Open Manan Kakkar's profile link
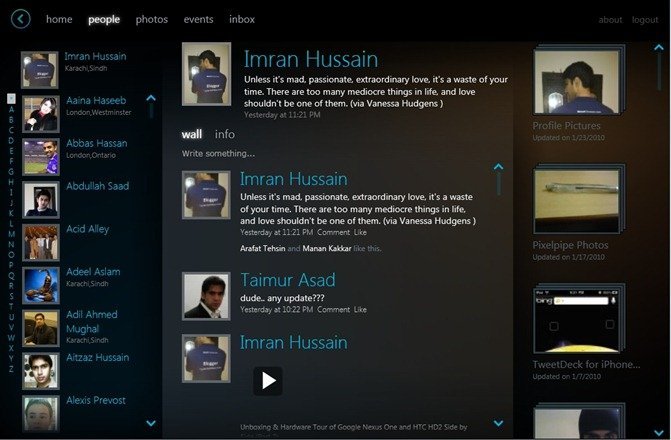This screenshot has height=440, width=671. pyautogui.click(x=327, y=248)
